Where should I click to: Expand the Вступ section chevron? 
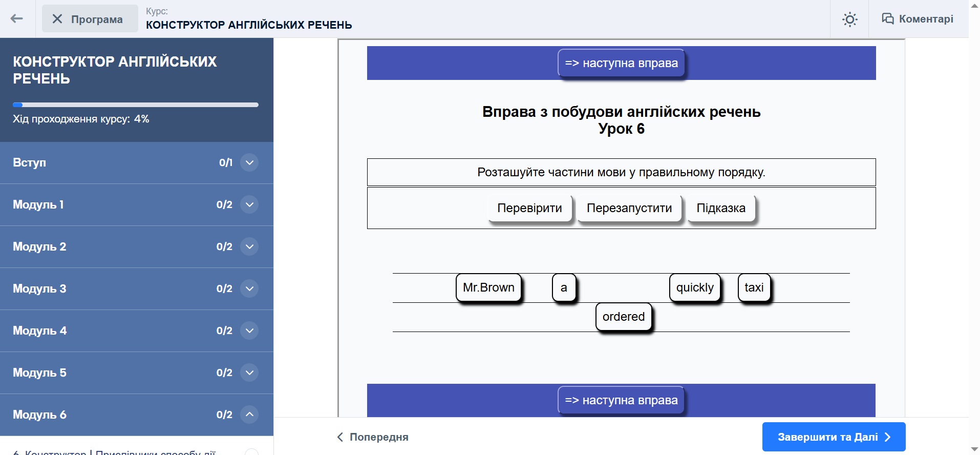pyautogui.click(x=249, y=162)
